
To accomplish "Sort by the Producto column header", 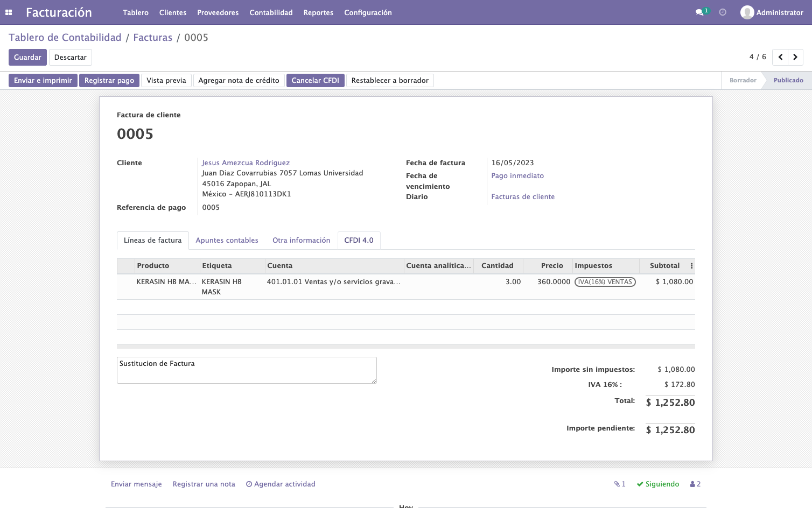I will click(167, 266).
